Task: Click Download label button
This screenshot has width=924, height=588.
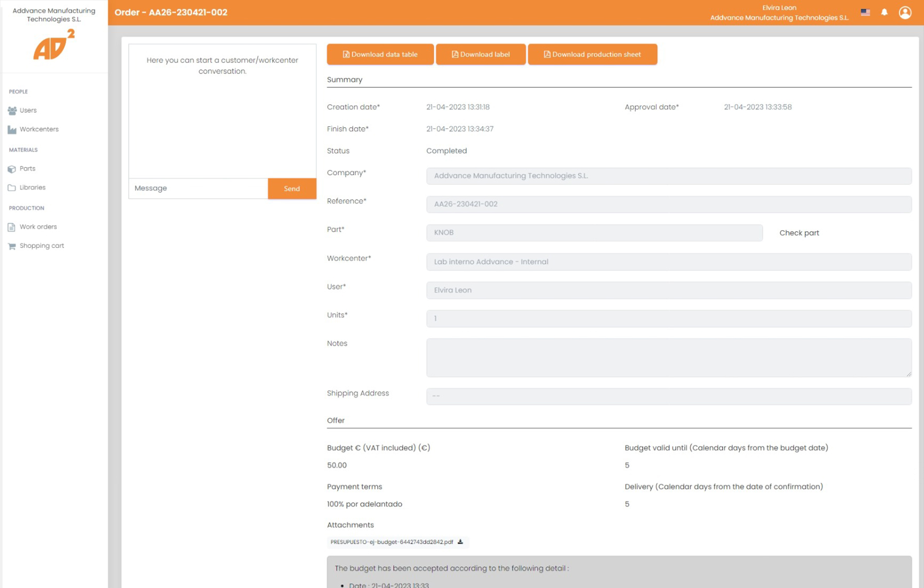Action: 480,54
